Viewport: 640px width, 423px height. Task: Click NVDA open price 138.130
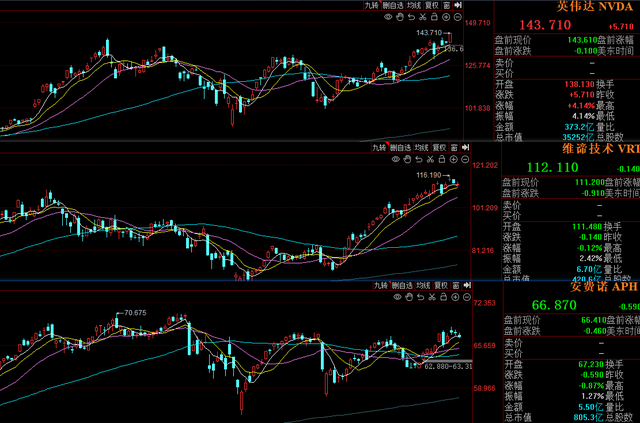(580, 84)
